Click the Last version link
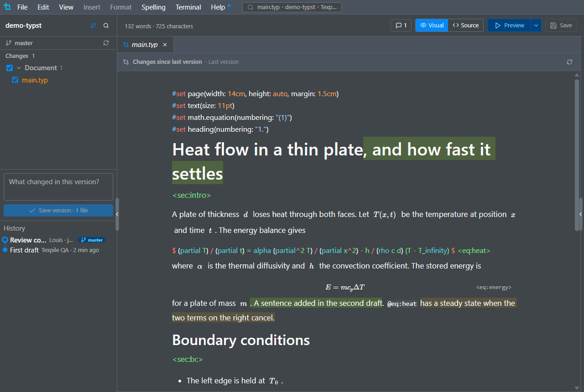584x392 pixels. coord(224,62)
